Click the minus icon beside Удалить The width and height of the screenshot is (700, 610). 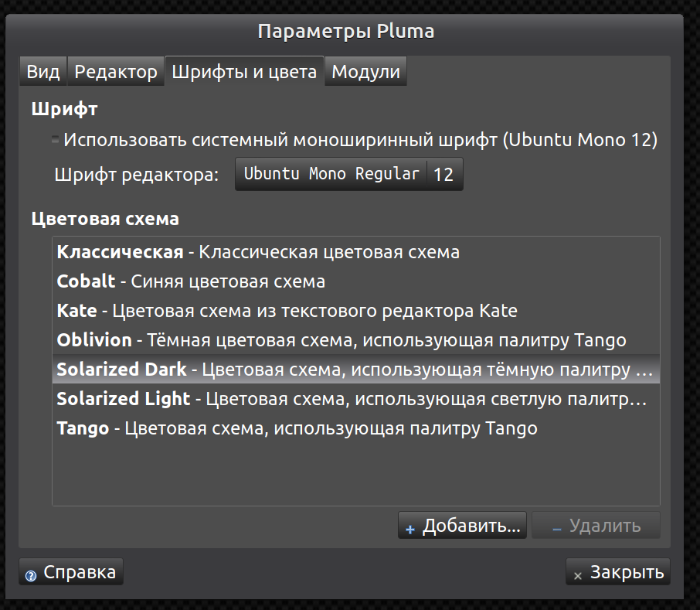(557, 530)
